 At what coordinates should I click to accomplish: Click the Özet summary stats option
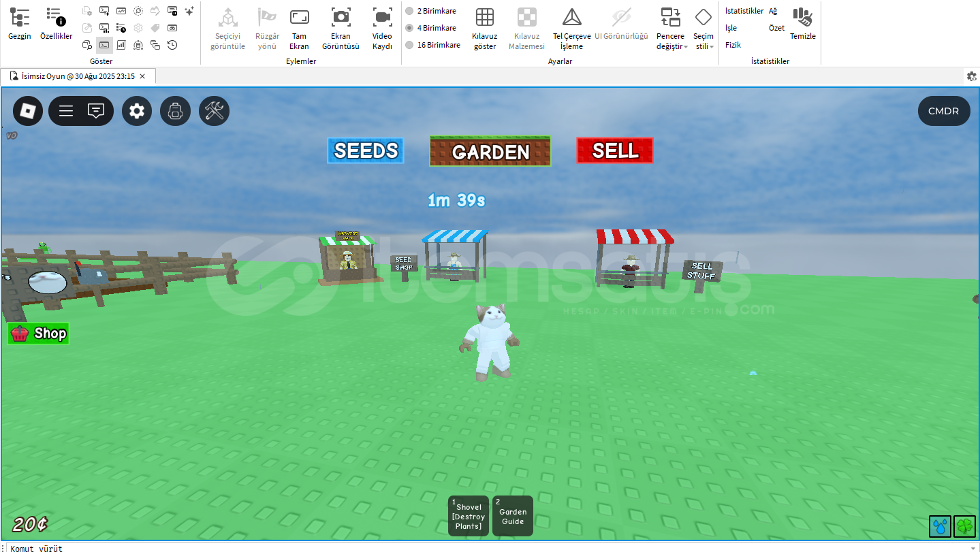tap(776, 28)
